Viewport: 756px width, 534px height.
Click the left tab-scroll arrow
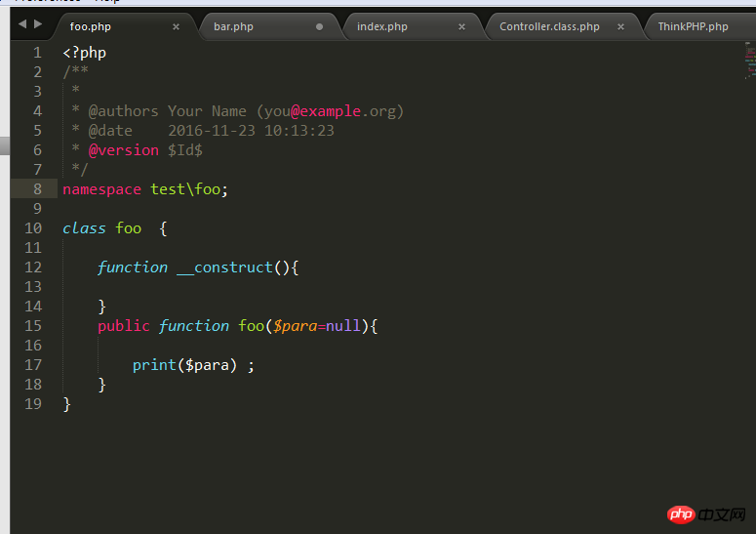[x=23, y=23]
